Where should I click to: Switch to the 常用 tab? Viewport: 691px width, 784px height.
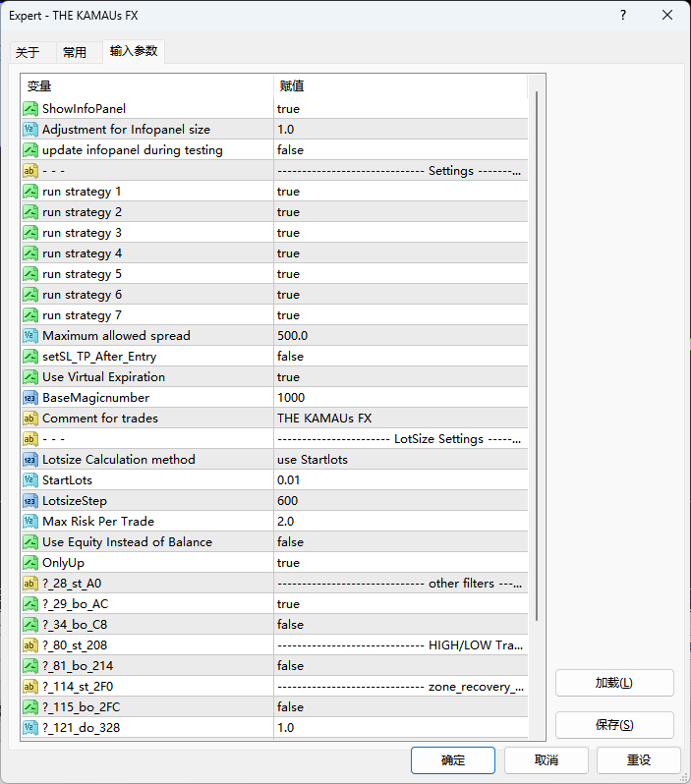click(75, 53)
